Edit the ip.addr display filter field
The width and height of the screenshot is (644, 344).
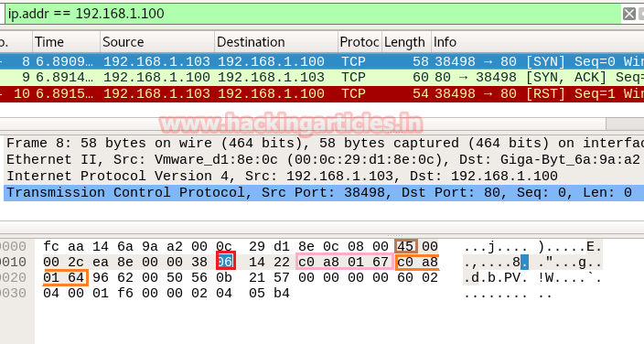click(x=312, y=14)
